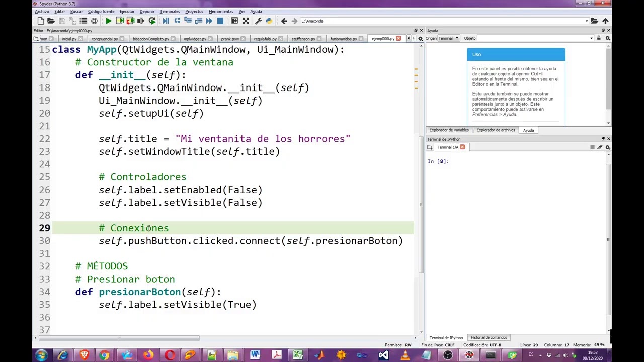
Task: Step into function debug icon
Action: tap(188, 21)
